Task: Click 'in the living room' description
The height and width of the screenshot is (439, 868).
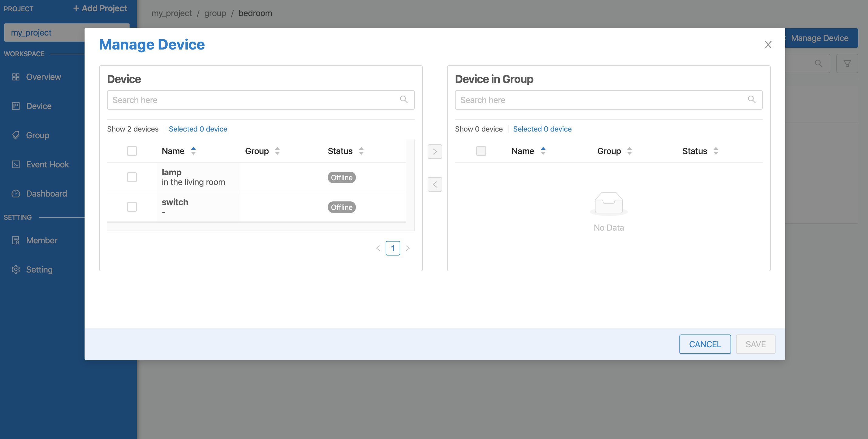Action: pyautogui.click(x=193, y=182)
